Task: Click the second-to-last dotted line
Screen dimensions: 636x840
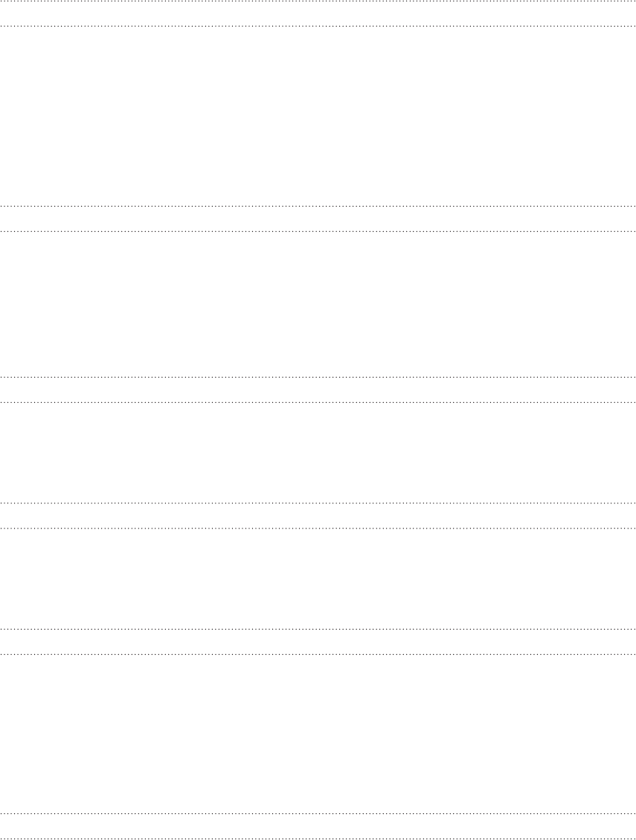Action: [318, 813]
